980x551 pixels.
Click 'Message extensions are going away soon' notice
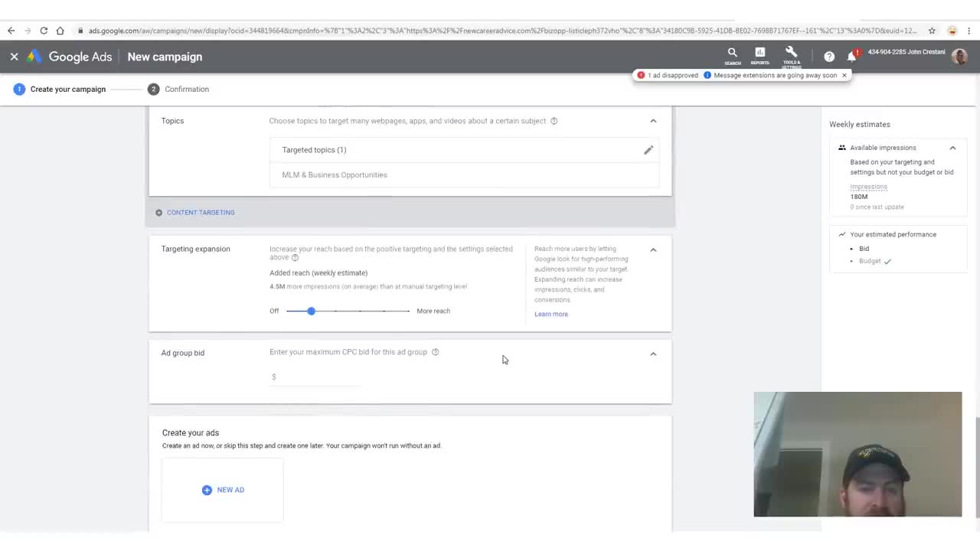pos(770,75)
